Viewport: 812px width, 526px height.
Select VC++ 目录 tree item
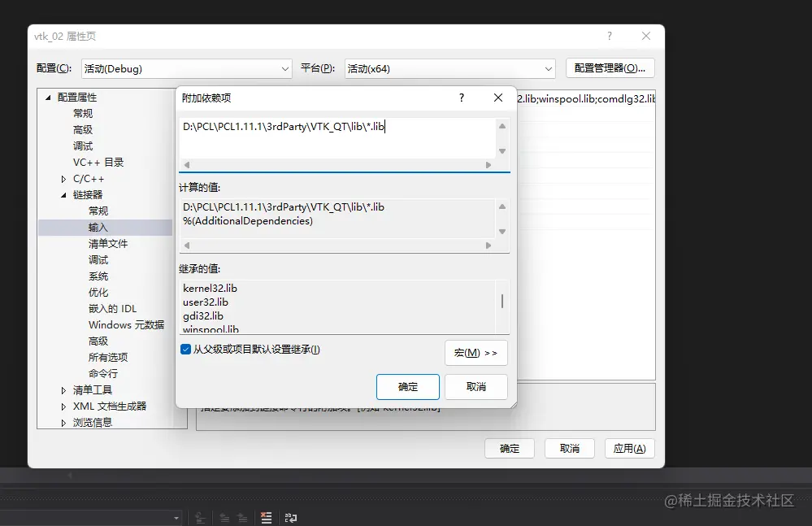tap(98, 163)
